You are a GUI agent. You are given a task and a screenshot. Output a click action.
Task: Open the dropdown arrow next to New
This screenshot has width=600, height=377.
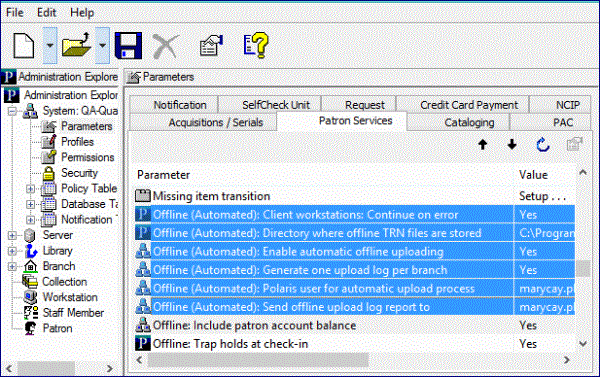(x=50, y=46)
